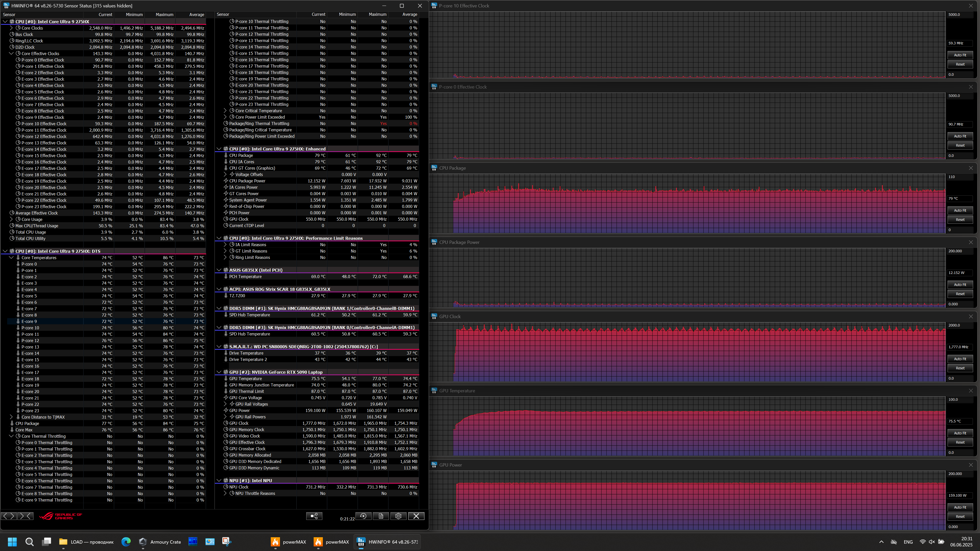The width and height of the screenshot is (980, 551).
Task: Collapse the NVIDIA GeForce RTX 5090 section
Action: point(219,372)
